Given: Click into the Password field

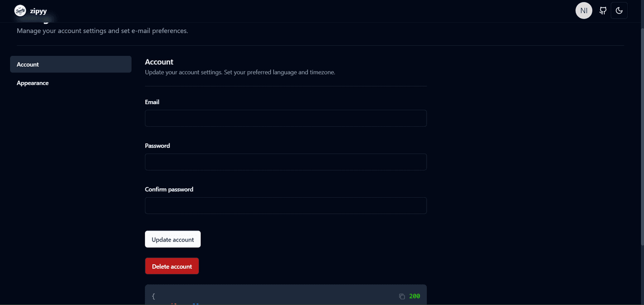Looking at the screenshot, I should click(286, 162).
